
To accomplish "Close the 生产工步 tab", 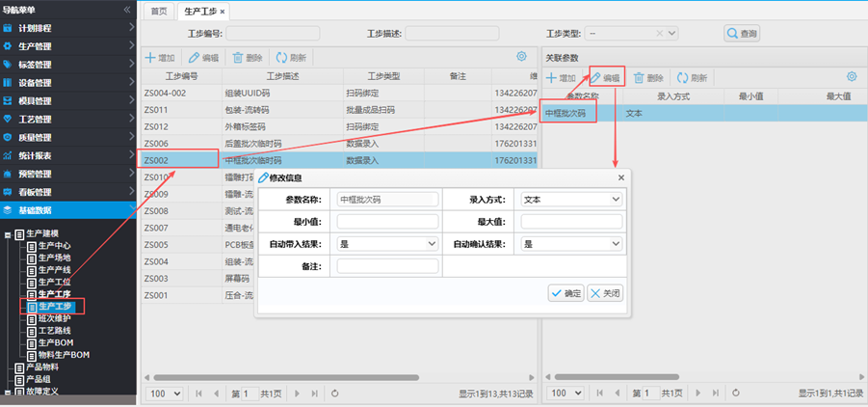I will [223, 12].
